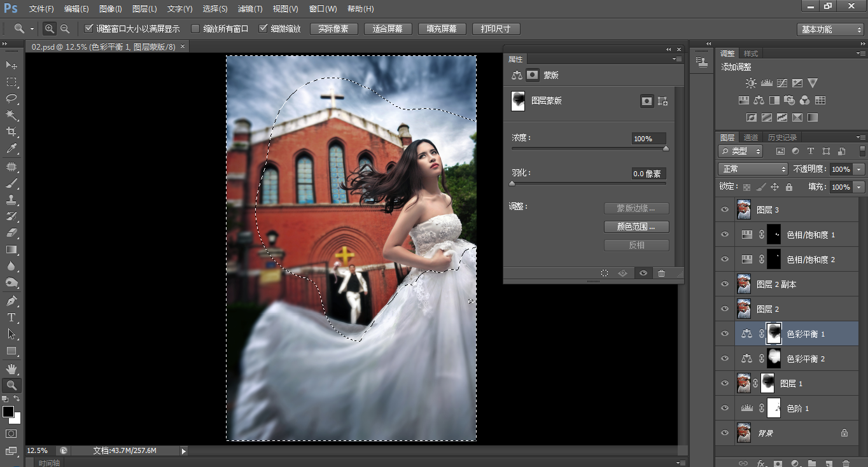Select the Magic Wand tool
Screen dimensions: 868x467
pyautogui.click(x=11, y=115)
